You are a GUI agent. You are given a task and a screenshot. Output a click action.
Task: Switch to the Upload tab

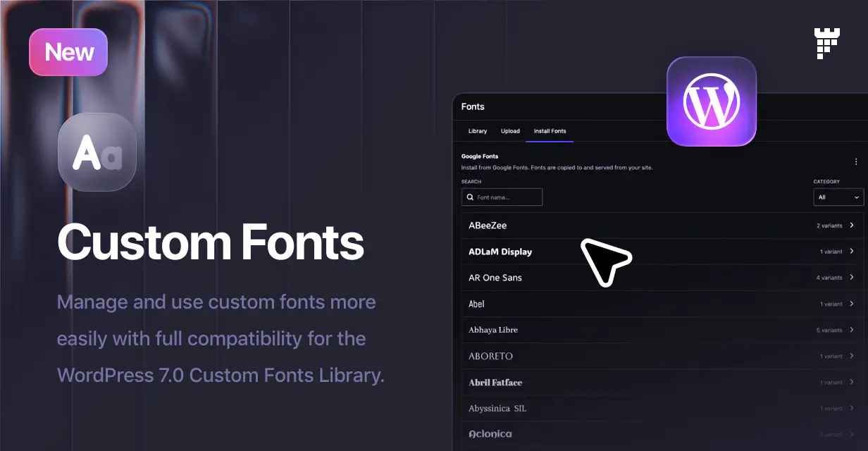coord(510,131)
